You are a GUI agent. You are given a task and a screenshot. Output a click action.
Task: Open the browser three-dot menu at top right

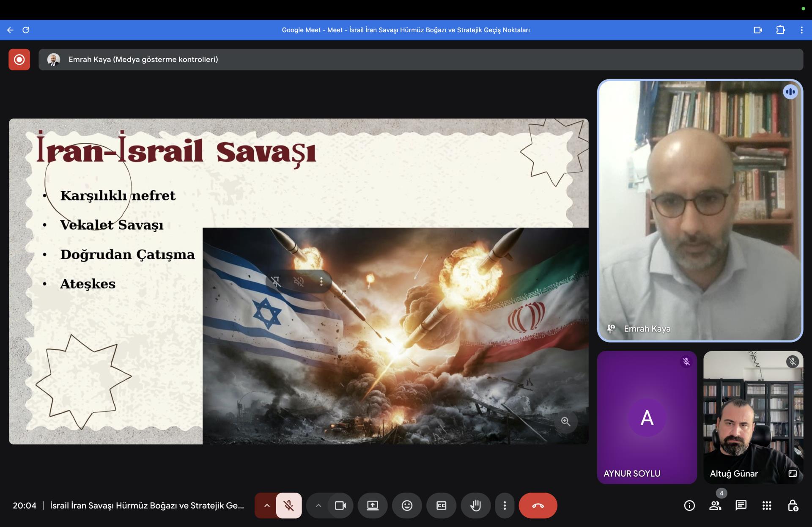(801, 30)
